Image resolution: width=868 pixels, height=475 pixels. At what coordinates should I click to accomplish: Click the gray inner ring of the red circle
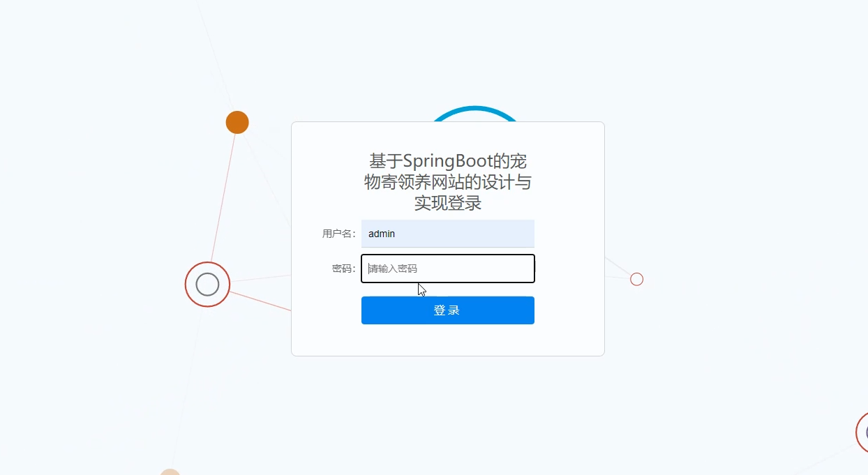tap(207, 285)
